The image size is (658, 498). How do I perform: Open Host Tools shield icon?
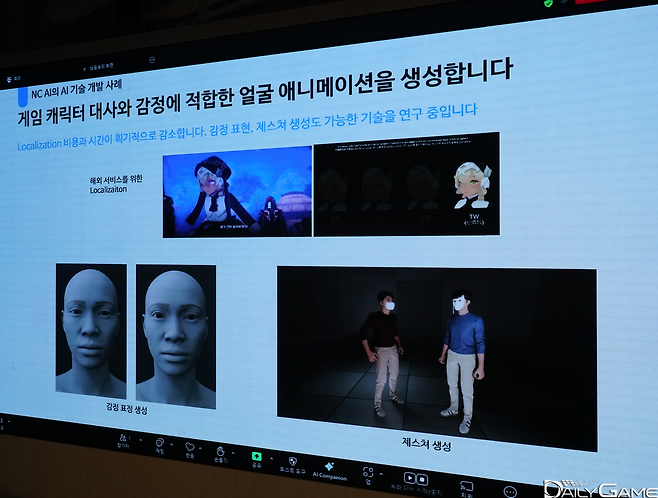[x=292, y=461]
